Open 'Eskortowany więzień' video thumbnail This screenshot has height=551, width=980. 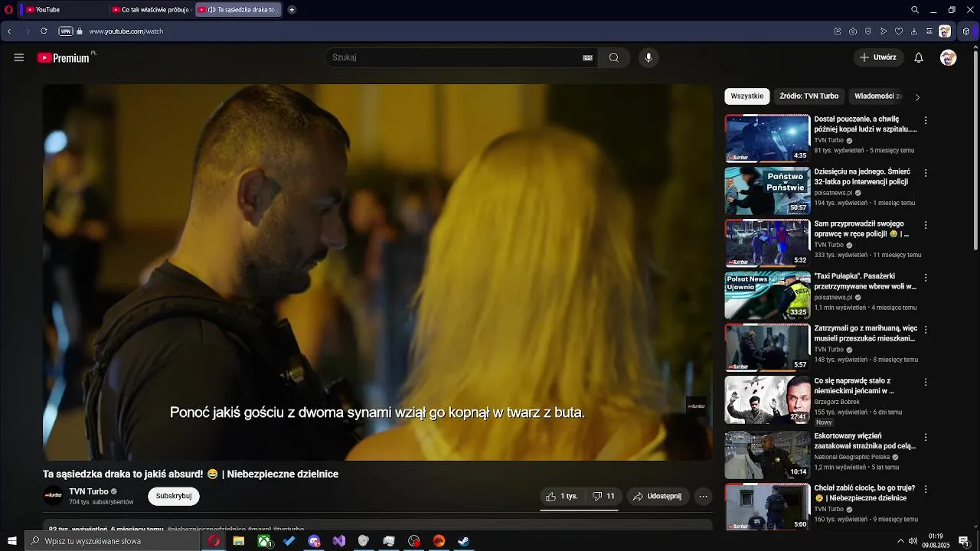coord(767,455)
